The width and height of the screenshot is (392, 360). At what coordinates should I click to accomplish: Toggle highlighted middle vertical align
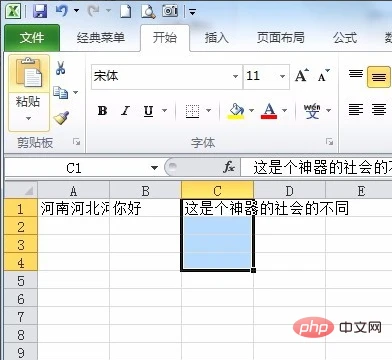click(x=378, y=77)
